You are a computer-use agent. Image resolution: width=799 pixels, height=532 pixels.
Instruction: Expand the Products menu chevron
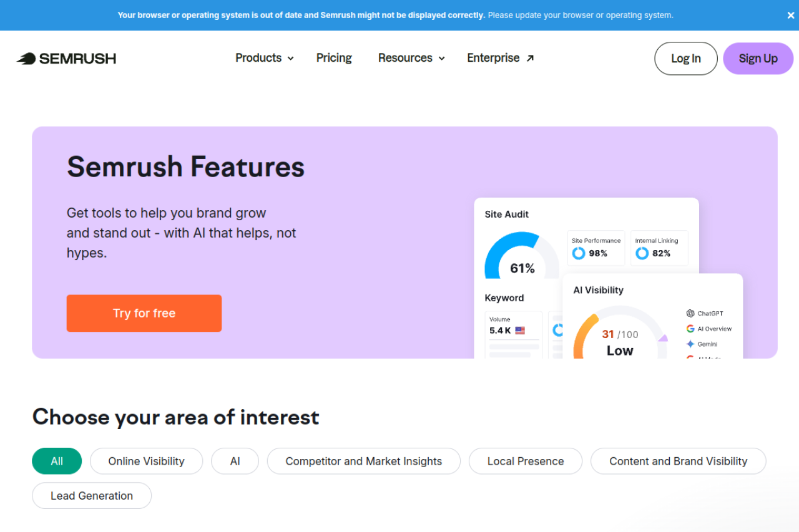click(290, 58)
